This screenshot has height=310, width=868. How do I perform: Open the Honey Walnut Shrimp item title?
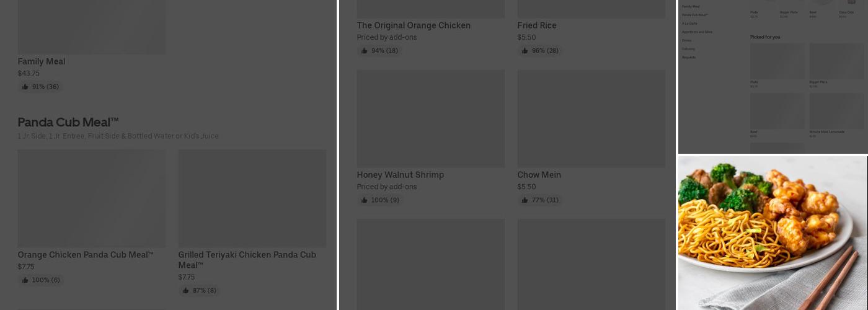(400, 175)
